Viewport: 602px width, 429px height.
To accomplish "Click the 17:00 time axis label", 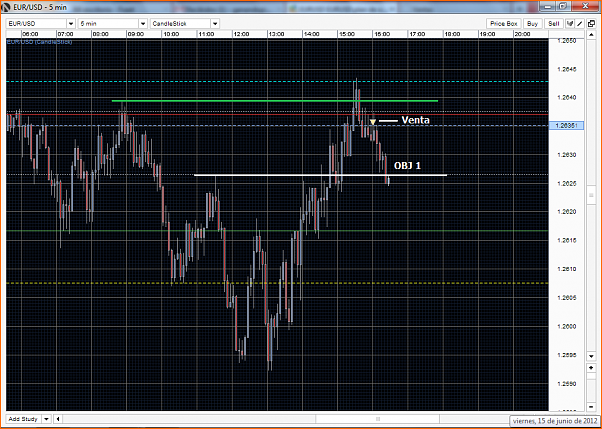I will [x=417, y=34].
